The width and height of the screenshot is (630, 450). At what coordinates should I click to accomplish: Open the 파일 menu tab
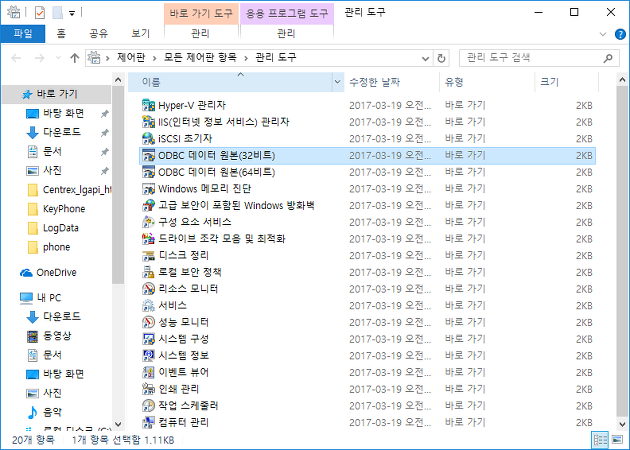[x=23, y=33]
